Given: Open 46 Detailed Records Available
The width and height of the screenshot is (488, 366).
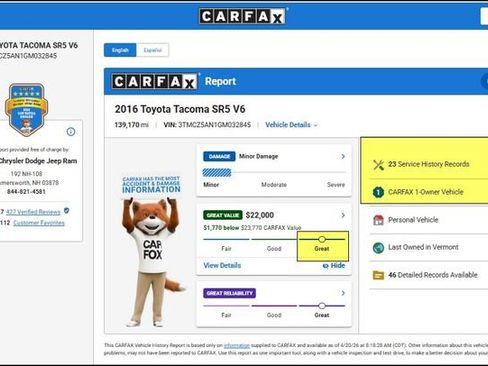Looking at the screenshot, I should click(433, 275).
